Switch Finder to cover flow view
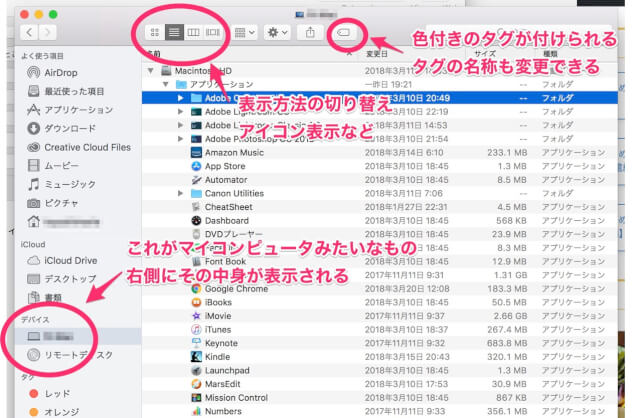Viewport: 640px width, 418px height. click(213, 32)
